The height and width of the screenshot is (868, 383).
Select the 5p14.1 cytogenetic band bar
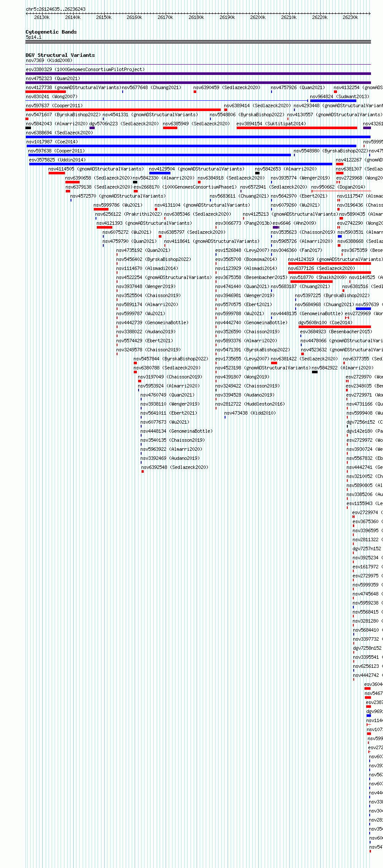click(x=198, y=42)
